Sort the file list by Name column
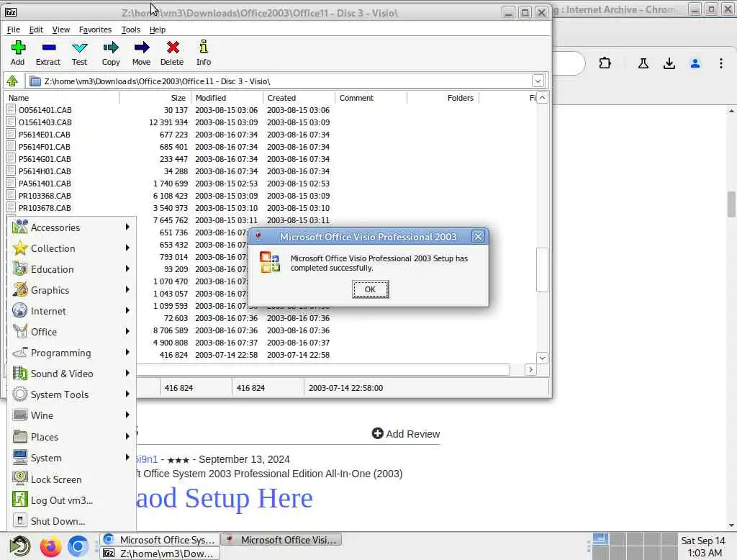737x560 pixels. point(62,98)
